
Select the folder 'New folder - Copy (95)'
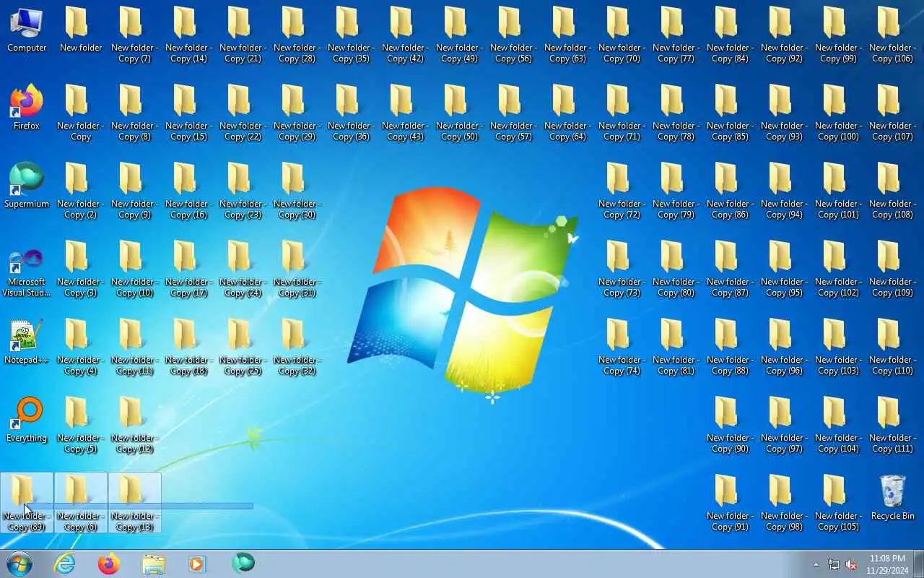(x=785, y=269)
